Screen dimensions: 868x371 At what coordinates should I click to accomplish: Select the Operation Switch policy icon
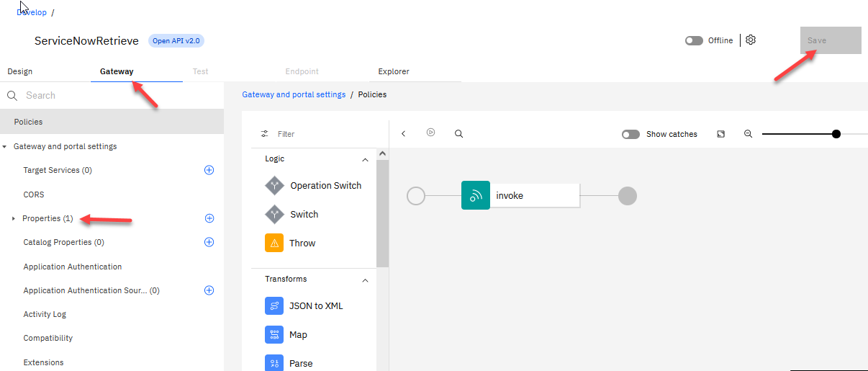(x=275, y=186)
